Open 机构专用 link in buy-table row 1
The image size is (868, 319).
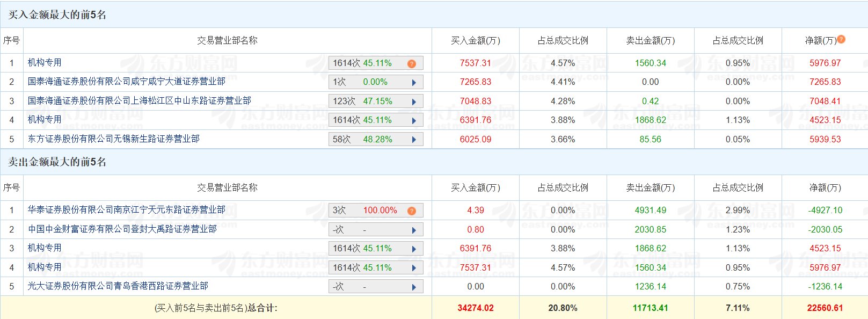pos(45,63)
